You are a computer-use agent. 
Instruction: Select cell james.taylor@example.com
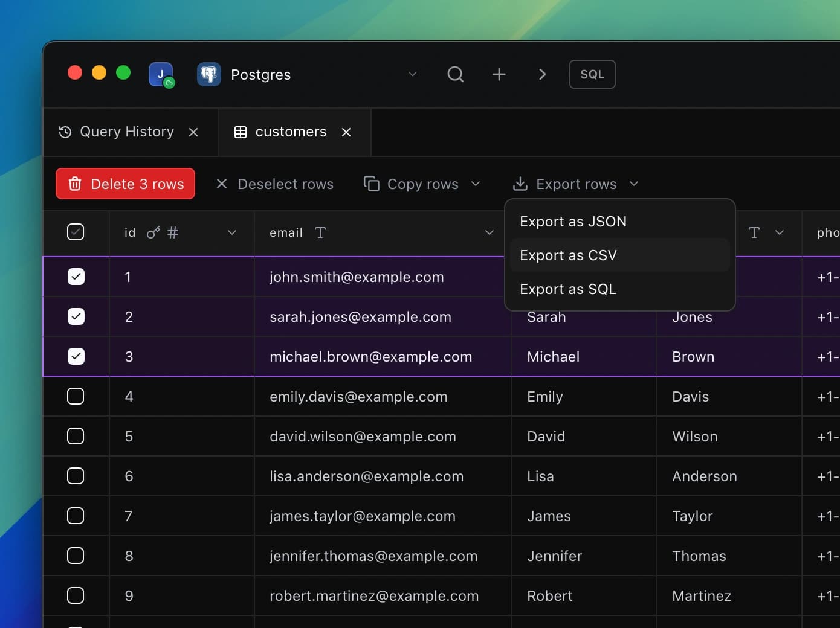pyautogui.click(x=383, y=516)
